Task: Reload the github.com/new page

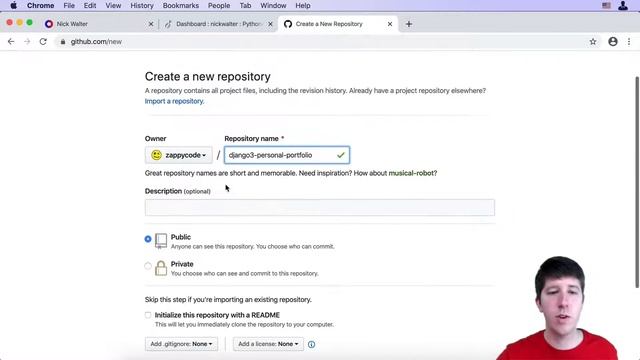Action: 43,42
